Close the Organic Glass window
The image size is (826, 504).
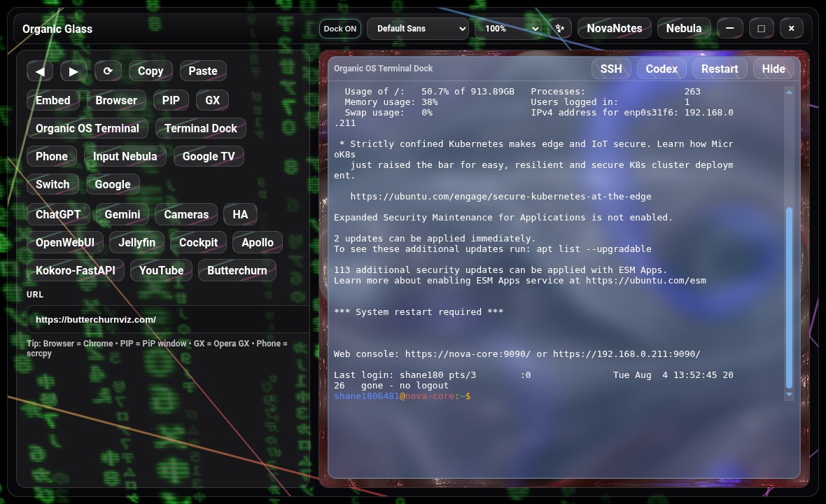[x=791, y=29]
